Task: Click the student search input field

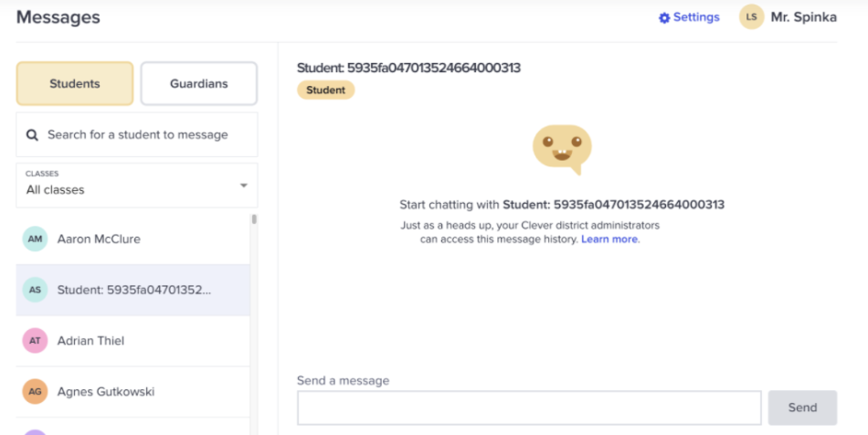Action: 146,135
